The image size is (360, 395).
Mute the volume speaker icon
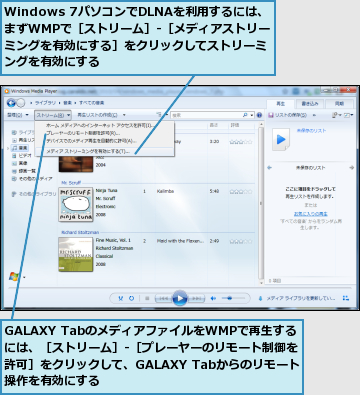tap(213, 298)
